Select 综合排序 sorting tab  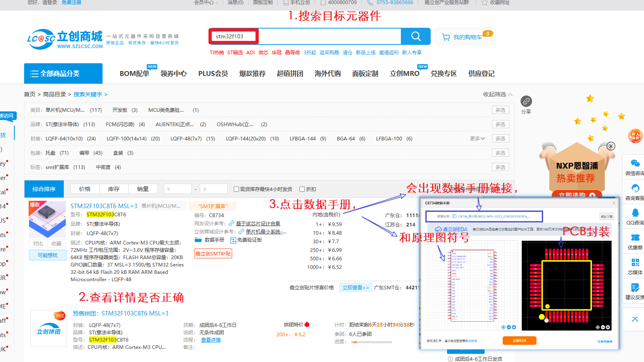tap(44, 189)
